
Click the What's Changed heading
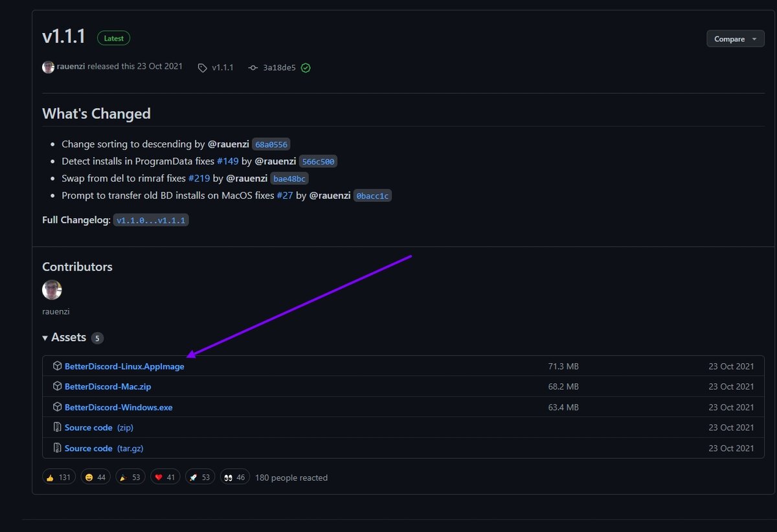click(x=96, y=113)
